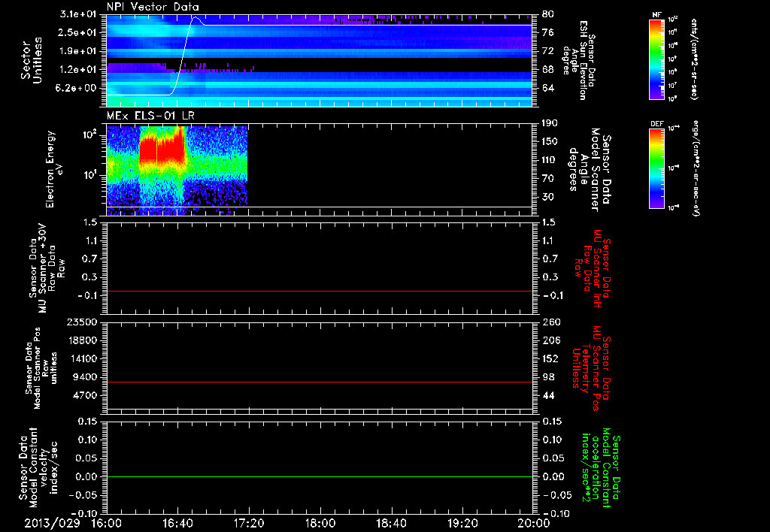This screenshot has height=532, width=770.
Task: Click the 3.1e+01 sector tick label
Action: (x=77, y=14)
